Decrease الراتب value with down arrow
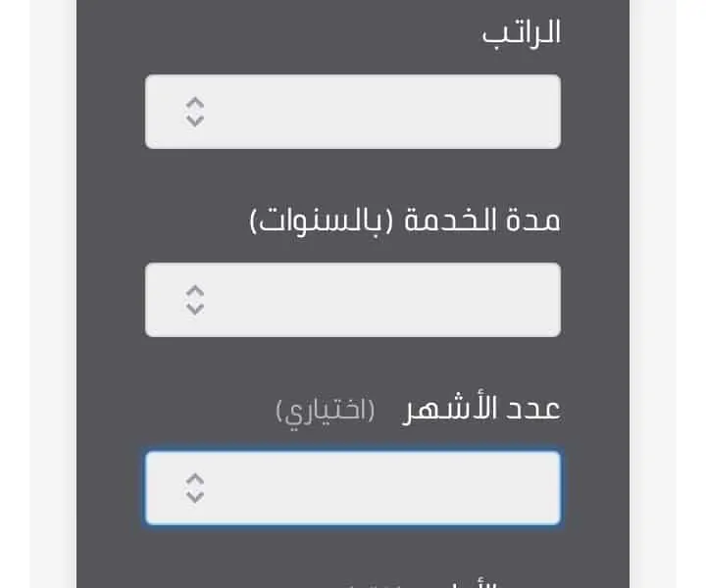Viewport: 706px width, 588px height. 195,121
